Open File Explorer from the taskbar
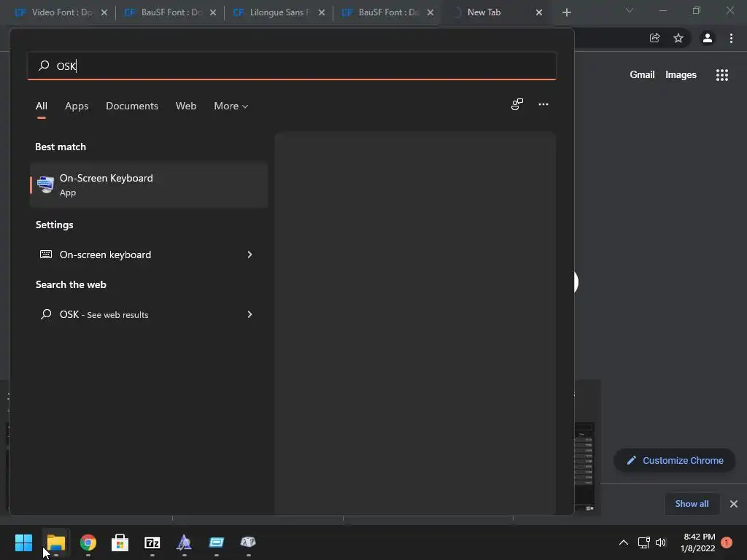The image size is (747, 560). (55, 542)
